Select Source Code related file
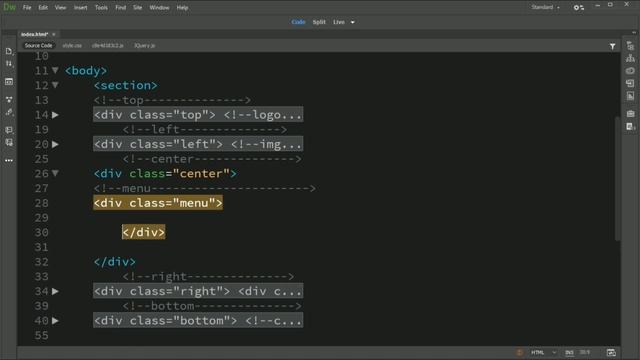640x360 pixels. click(38, 45)
